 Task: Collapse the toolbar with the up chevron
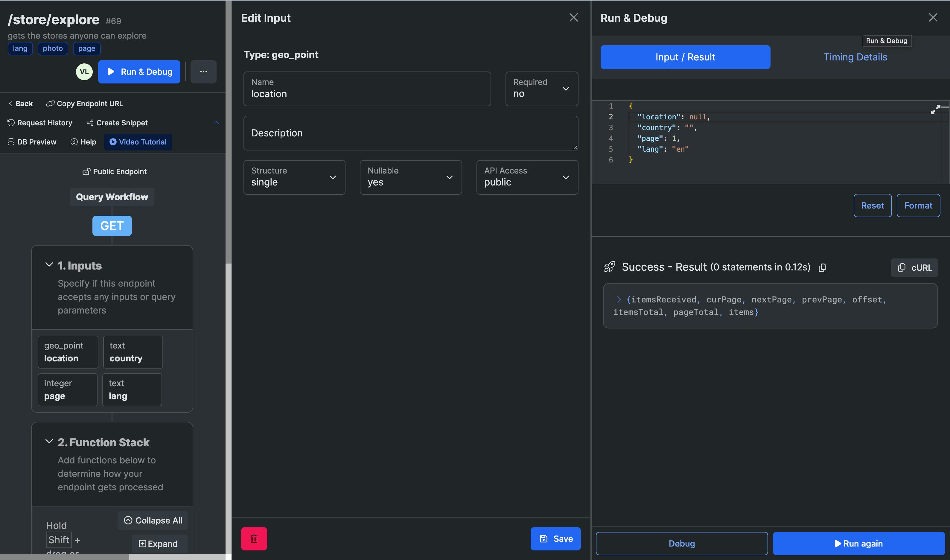click(x=216, y=123)
